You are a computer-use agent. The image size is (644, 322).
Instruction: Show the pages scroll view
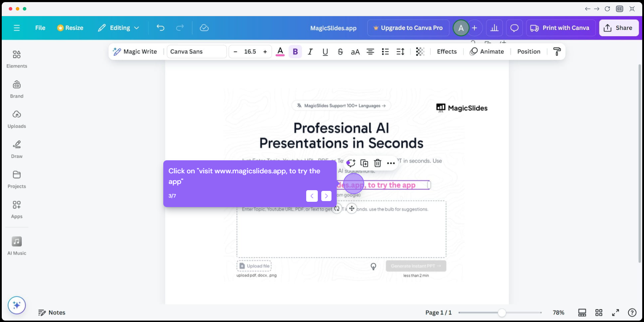[582, 313]
